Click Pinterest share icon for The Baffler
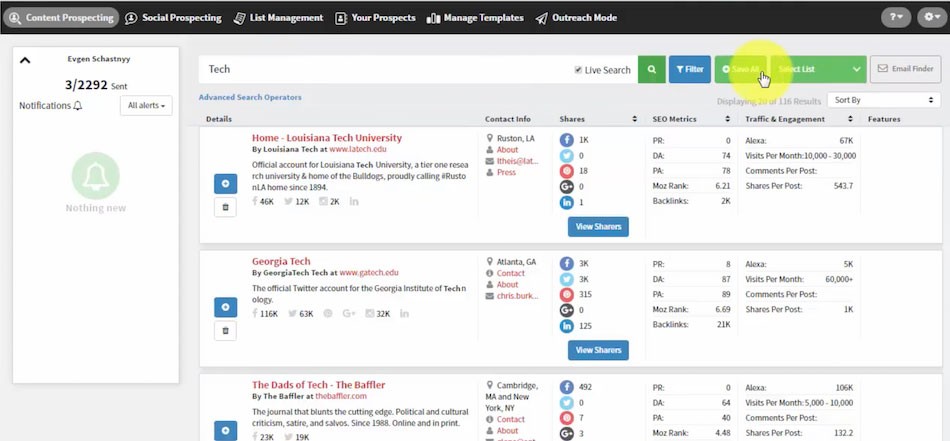Viewport: 950px width, 441px height. click(x=566, y=419)
